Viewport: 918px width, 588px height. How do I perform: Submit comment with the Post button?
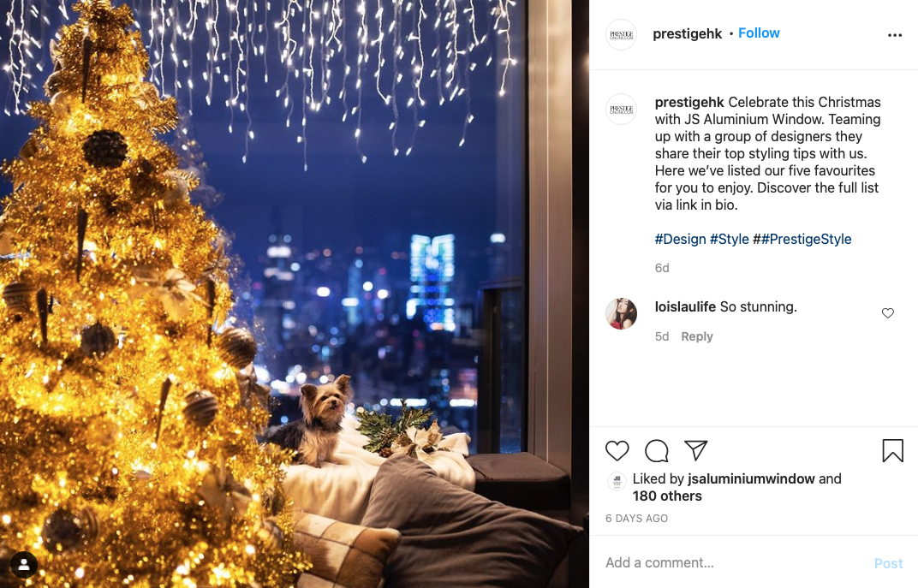pos(888,563)
